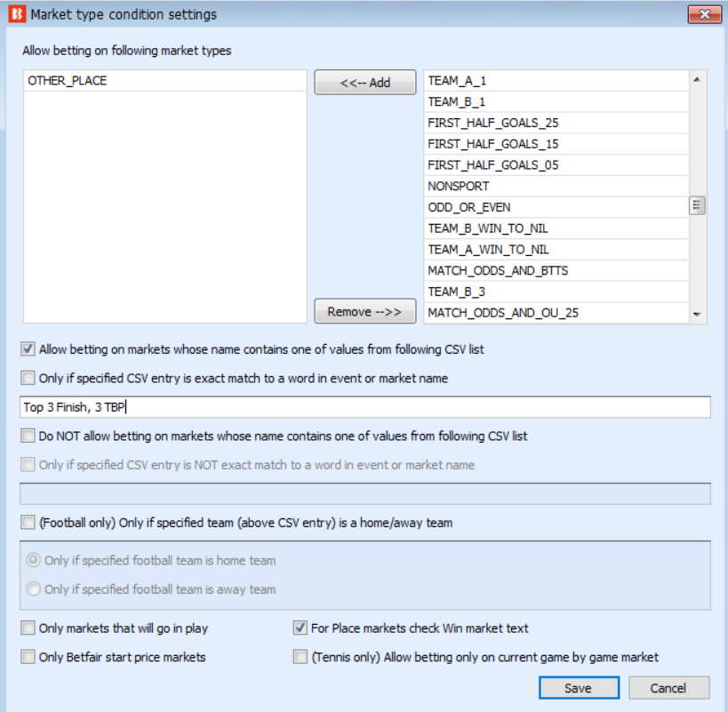Select NONSPORT market type
The width and height of the screenshot is (728, 712).
pos(556,186)
